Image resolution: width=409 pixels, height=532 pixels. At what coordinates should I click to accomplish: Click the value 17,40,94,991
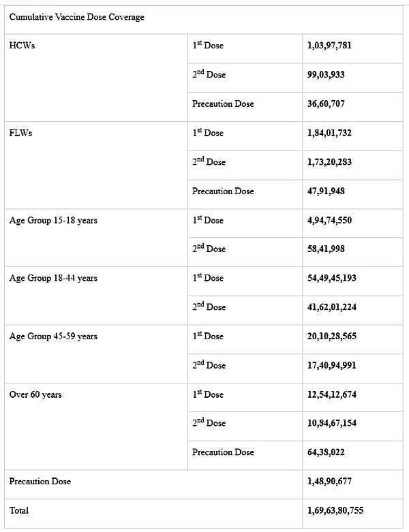tap(332, 365)
